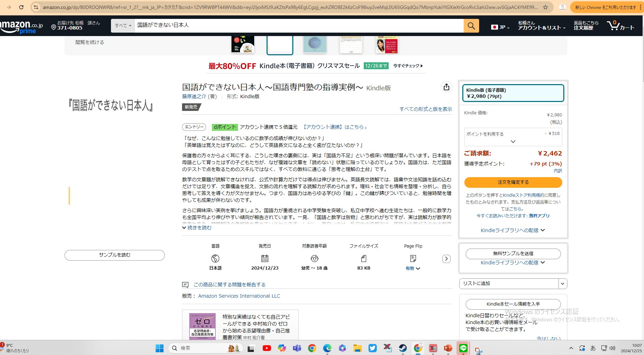Launch Steam from the taskbar

403,348
